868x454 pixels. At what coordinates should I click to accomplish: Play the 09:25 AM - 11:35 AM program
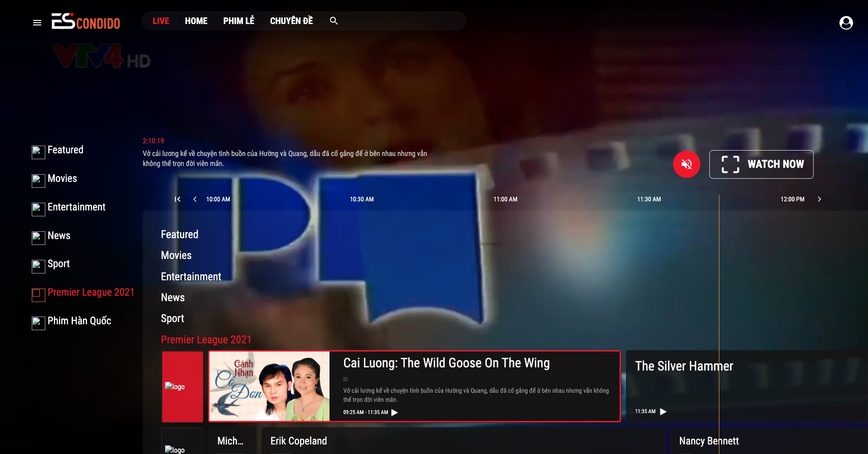394,412
